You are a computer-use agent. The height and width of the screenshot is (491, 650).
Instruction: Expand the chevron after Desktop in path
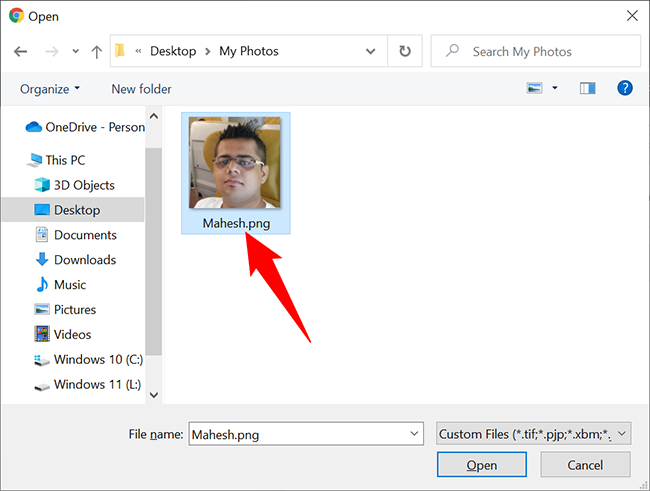pyautogui.click(x=208, y=51)
